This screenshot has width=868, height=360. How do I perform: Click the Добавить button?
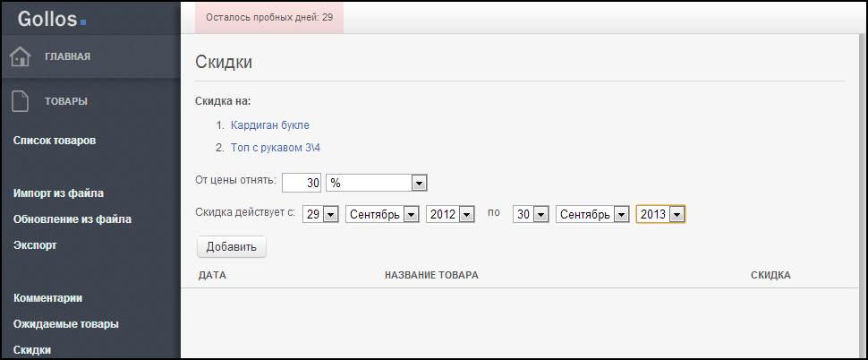click(232, 247)
